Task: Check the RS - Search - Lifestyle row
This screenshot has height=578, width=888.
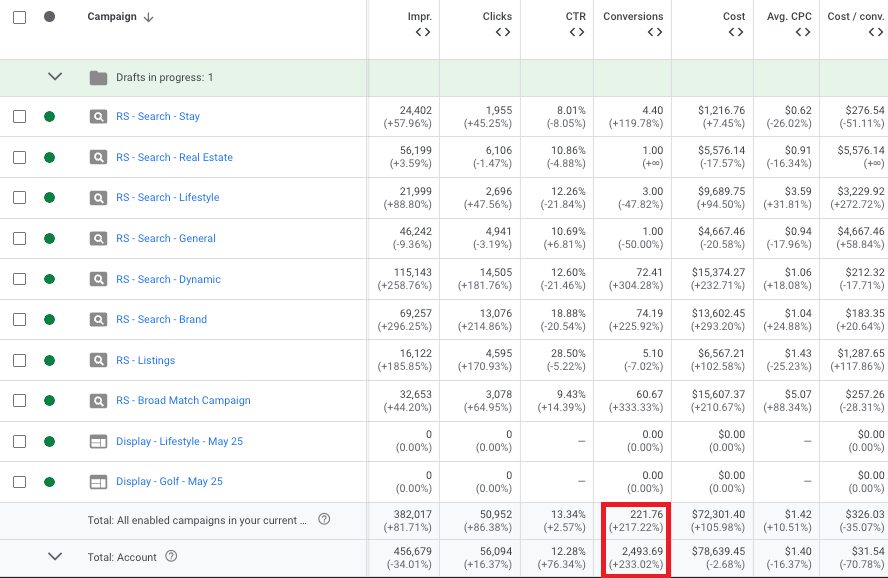Action: 19,198
